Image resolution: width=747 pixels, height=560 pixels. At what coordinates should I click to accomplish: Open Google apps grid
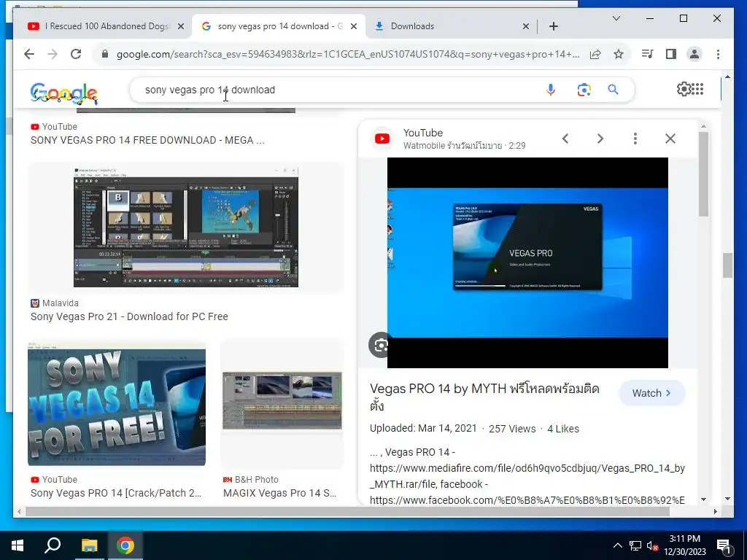pyautogui.click(x=697, y=89)
